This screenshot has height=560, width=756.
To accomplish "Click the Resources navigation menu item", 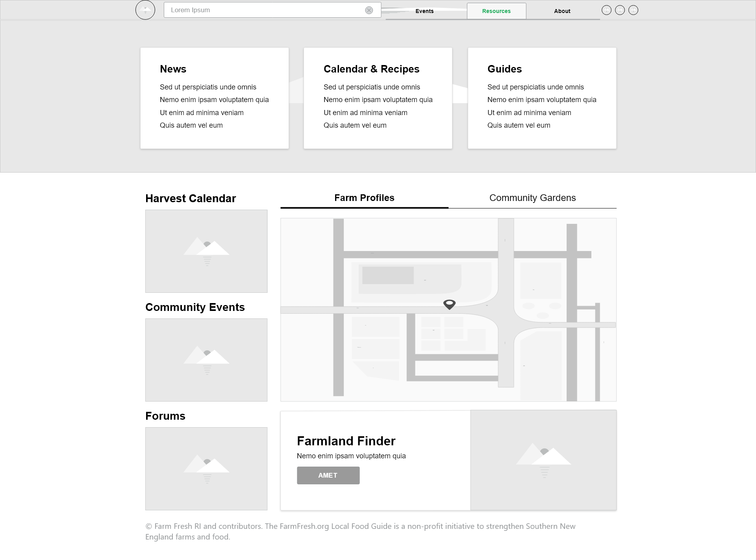I will point(496,11).
